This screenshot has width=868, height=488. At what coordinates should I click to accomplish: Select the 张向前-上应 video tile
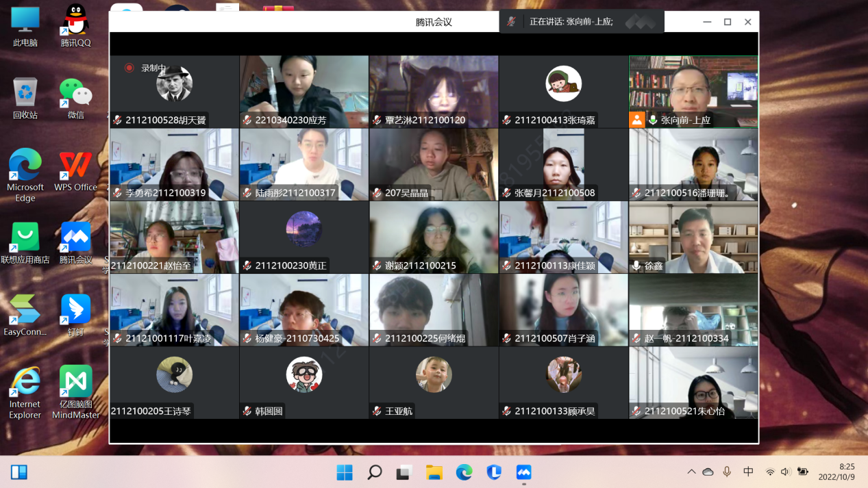693,92
